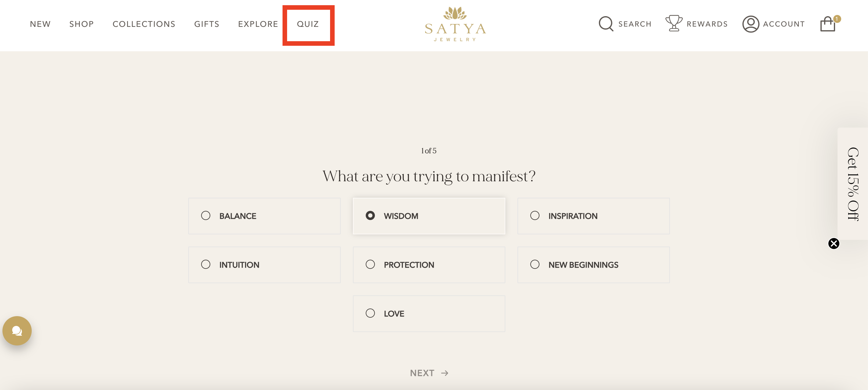Screen dimensions: 868x390
Task: Open the Gifts menu
Action: (x=207, y=24)
